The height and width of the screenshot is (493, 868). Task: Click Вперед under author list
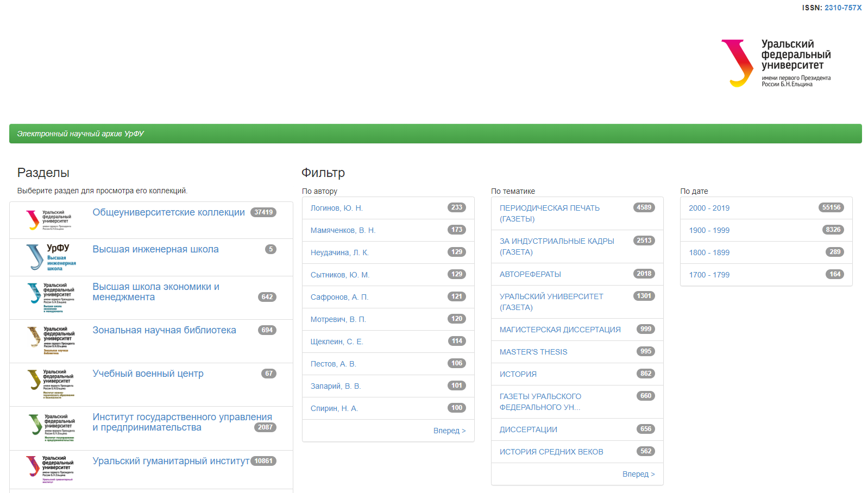coord(449,431)
